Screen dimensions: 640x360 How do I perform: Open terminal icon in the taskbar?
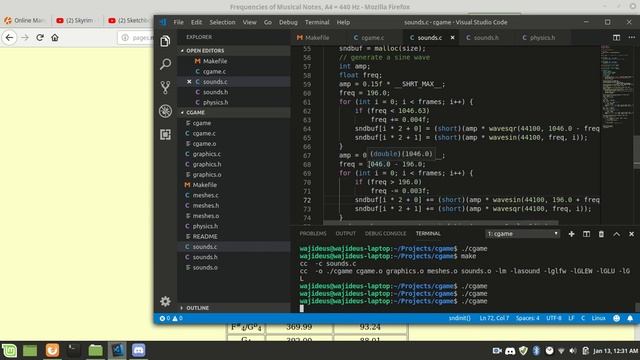[74, 350]
